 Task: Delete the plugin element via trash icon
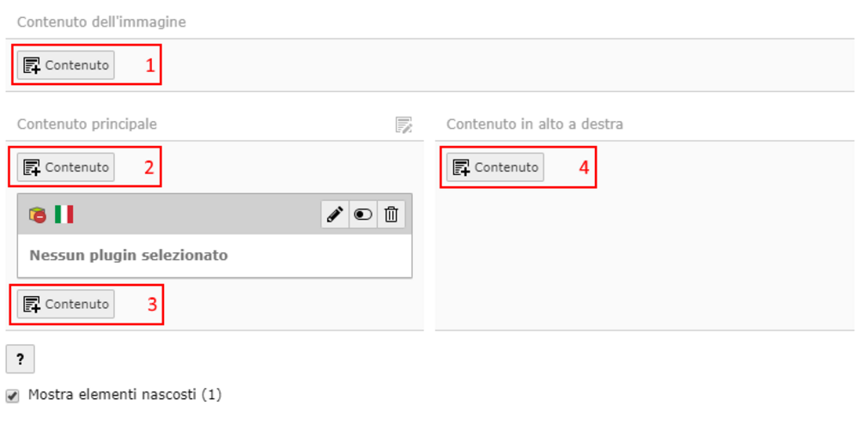392,214
